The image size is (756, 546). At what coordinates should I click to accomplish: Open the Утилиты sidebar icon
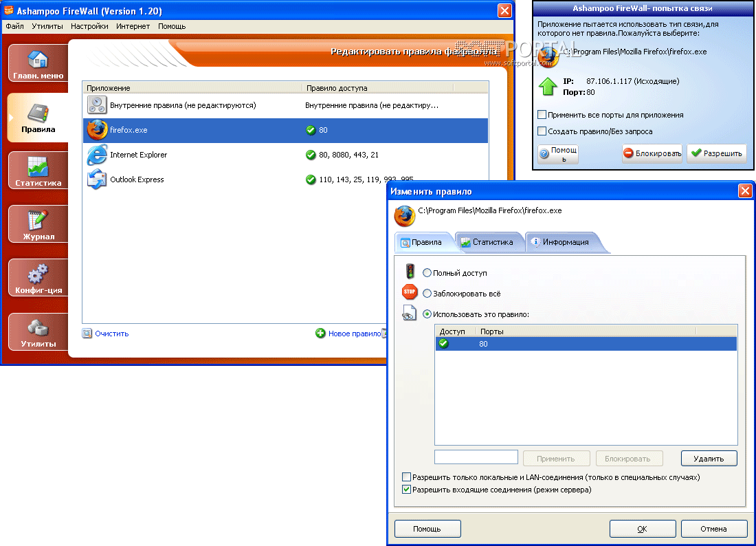point(38,331)
